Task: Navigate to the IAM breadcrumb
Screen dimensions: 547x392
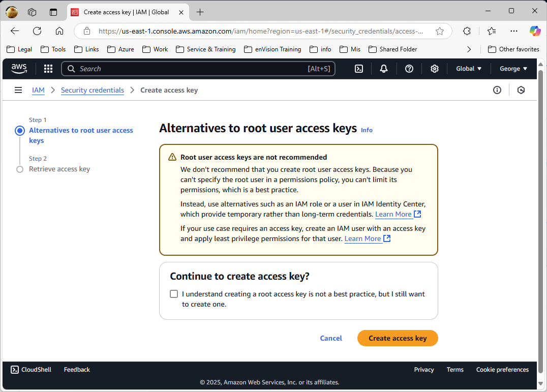Action: (38, 90)
